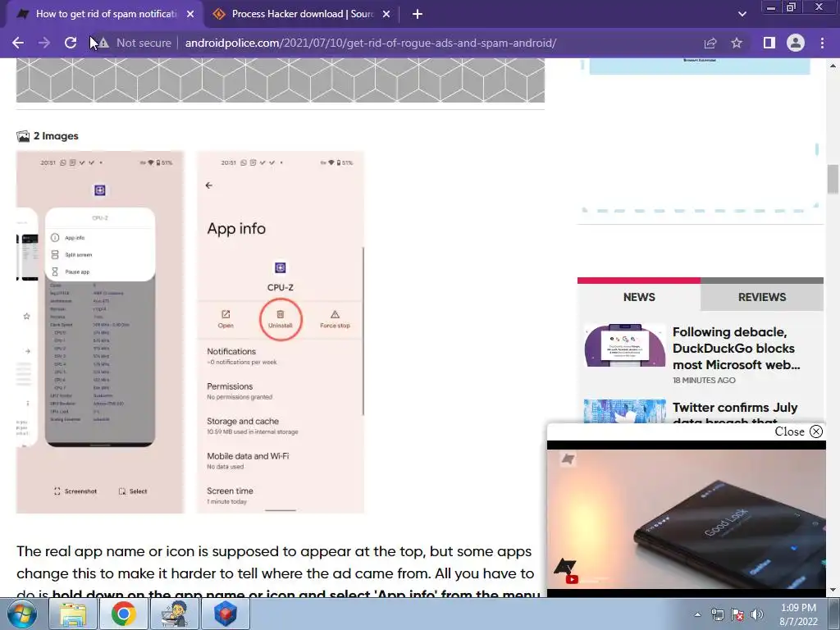Open the cartoon-person app on taskbar
Viewport: 840px width, 630px height.
coord(175,614)
